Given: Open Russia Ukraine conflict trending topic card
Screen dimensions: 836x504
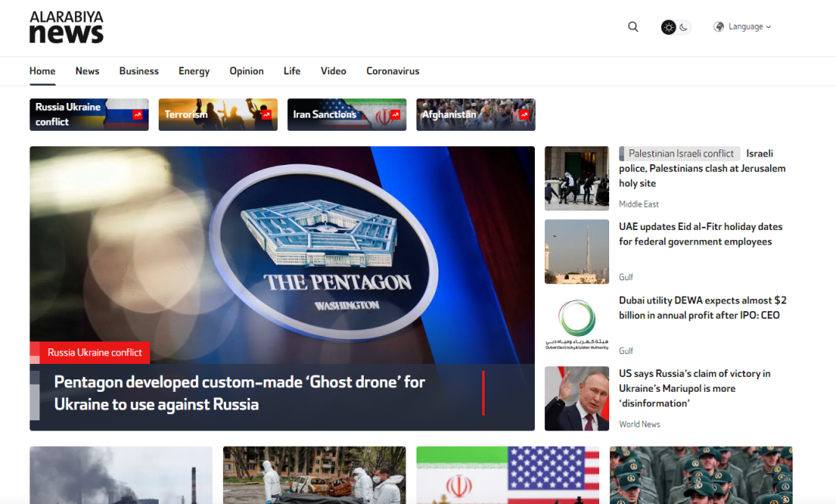Looking at the screenshot, I should coord(89,115).
